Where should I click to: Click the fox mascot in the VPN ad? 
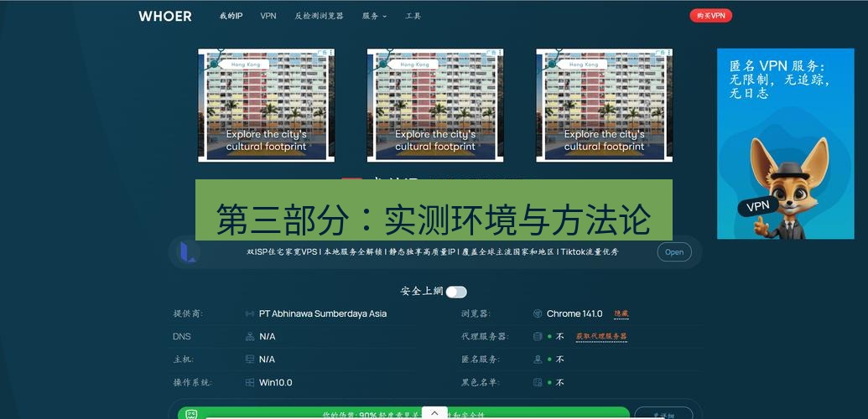[789, 189]
